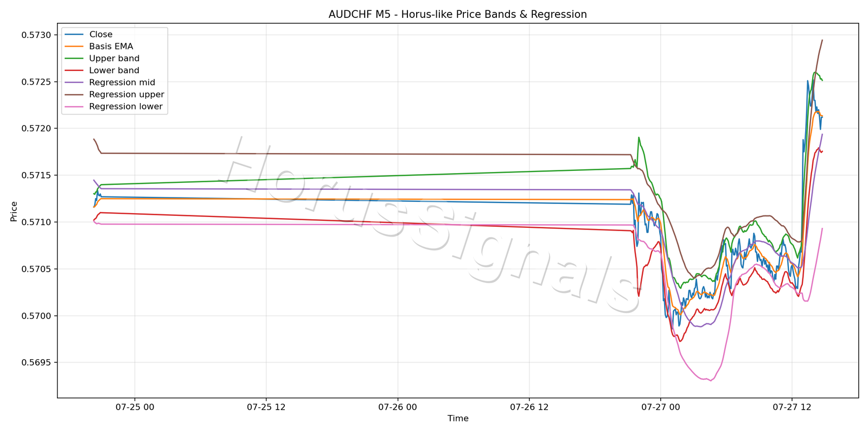The image size is (868, 434).
Task: Click the 0.5695 price axis label
Action: (36, 362)
